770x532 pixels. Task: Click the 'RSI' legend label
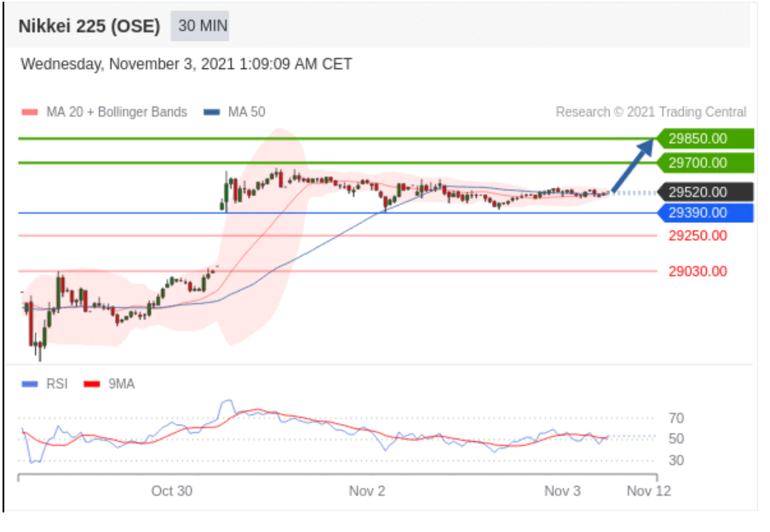pyautogui.click(x=57, y=384)
